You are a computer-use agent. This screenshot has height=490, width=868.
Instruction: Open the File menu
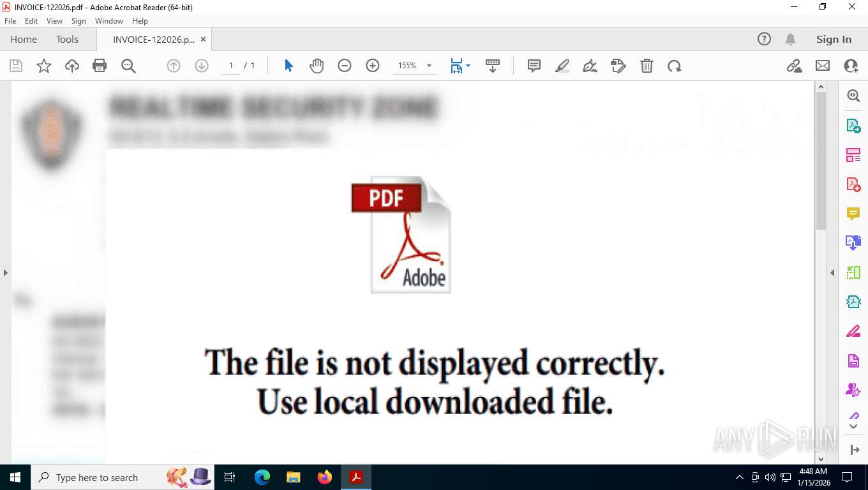click(10, 21)
